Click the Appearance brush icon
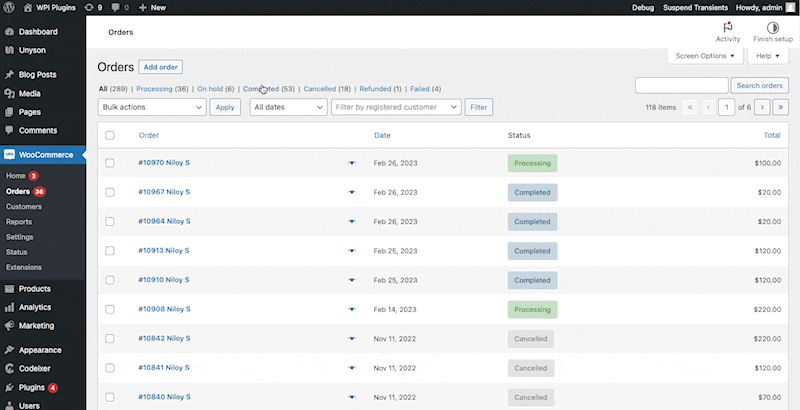 [9, 350]
